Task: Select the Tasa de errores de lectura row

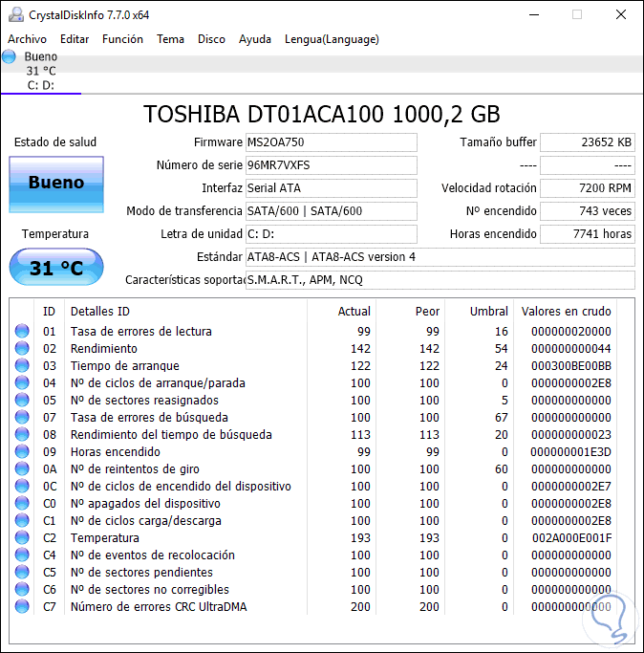Action: tap(313, 331)
